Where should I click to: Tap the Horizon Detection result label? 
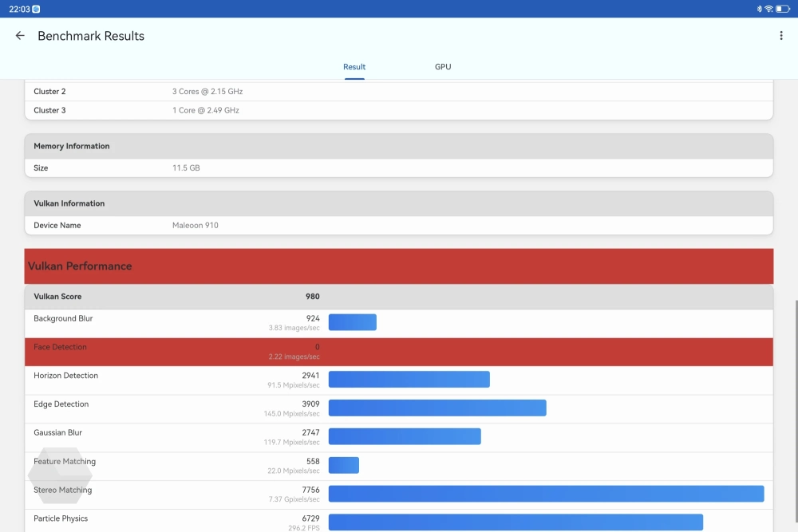click(65, 376)
